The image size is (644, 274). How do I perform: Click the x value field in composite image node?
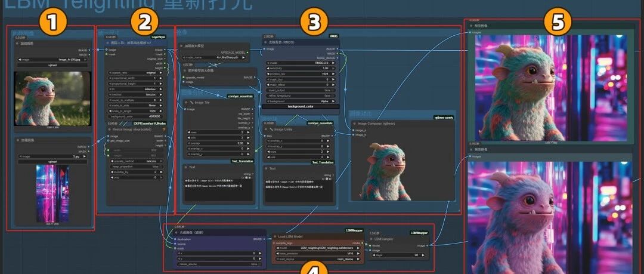[x=219, y=254]
